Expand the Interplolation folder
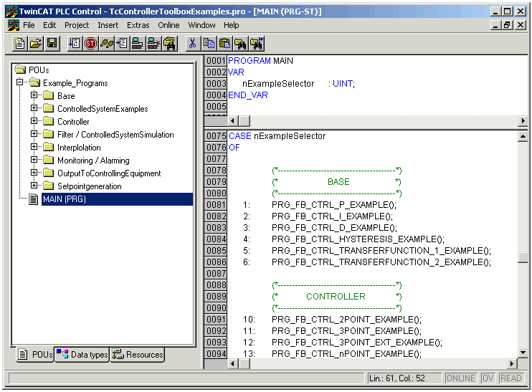The height and width of the screenshot is (392, 532). [34, 146]
